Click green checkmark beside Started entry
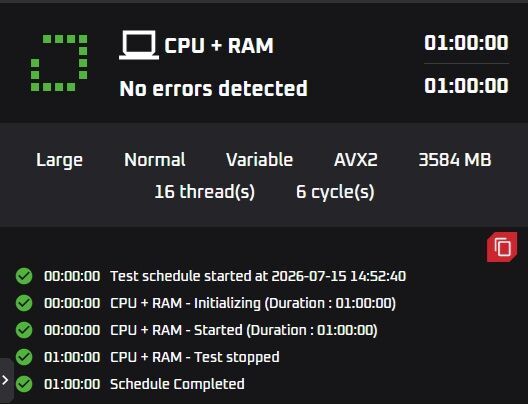This screenshot has height=404, width=528. (x=24, y=330)
